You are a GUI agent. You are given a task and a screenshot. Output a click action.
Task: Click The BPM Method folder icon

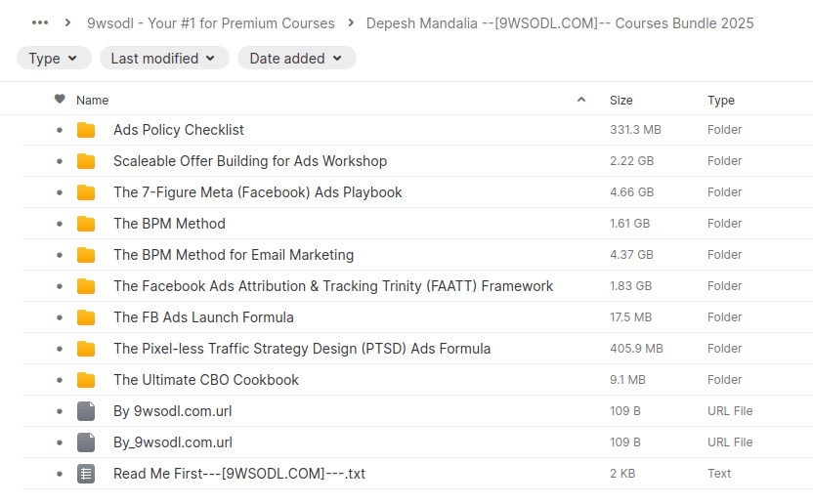[86, 224]
